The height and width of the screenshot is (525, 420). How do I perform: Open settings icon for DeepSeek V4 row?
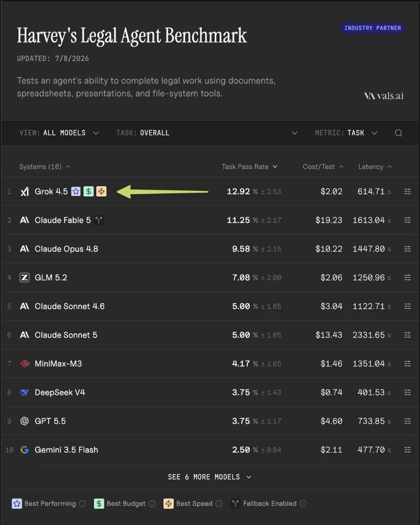(407, 393)
